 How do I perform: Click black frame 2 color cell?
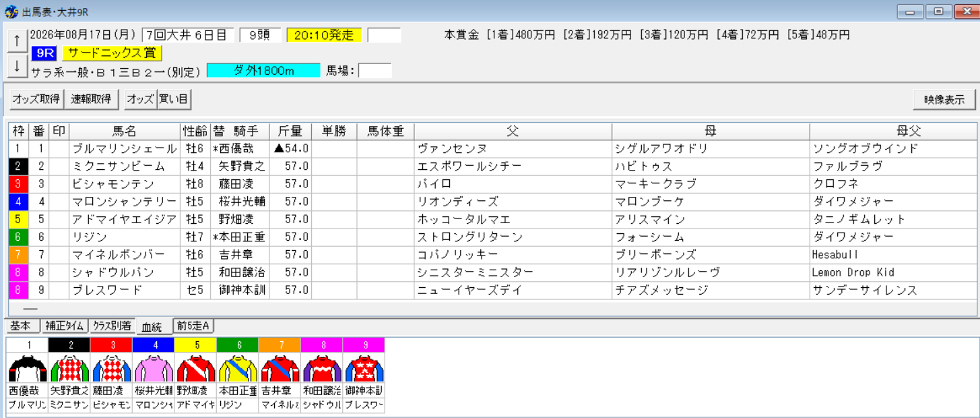click(x=18, y=167)
